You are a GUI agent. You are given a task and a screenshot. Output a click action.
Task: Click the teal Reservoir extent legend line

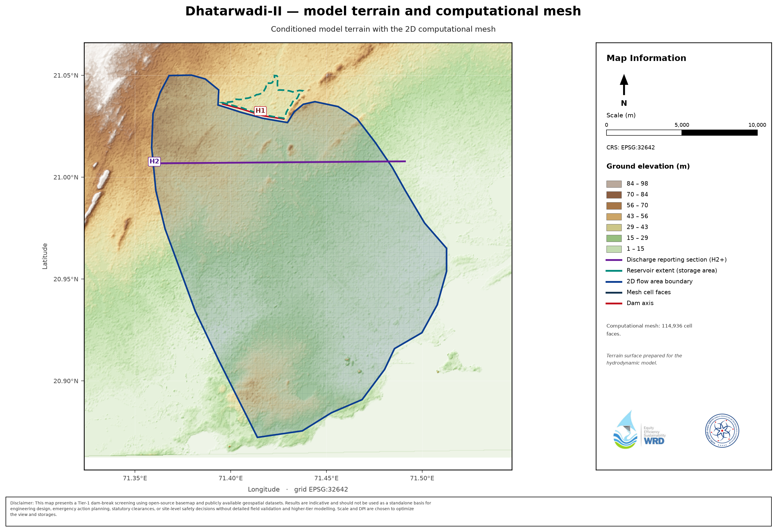tap(614, 271)
